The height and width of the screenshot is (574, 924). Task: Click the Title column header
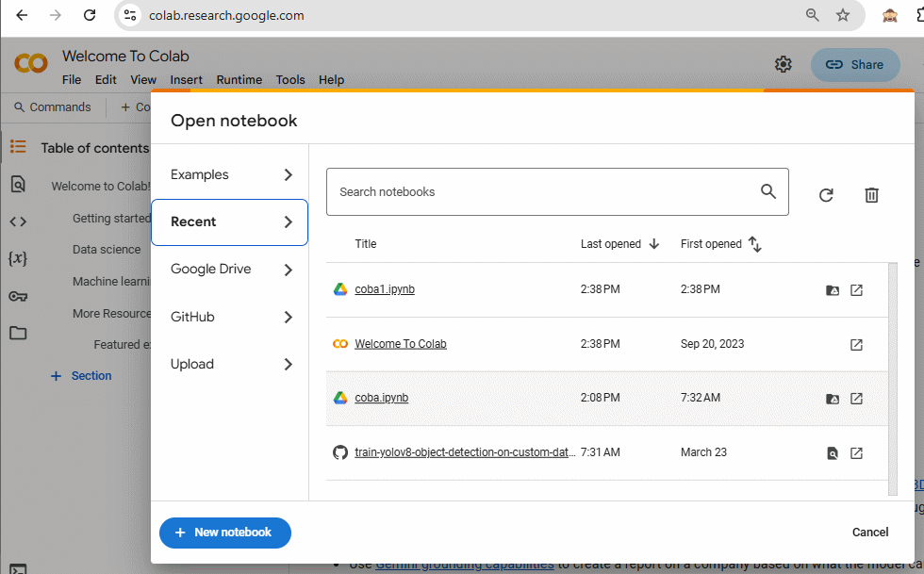(366, 244)
